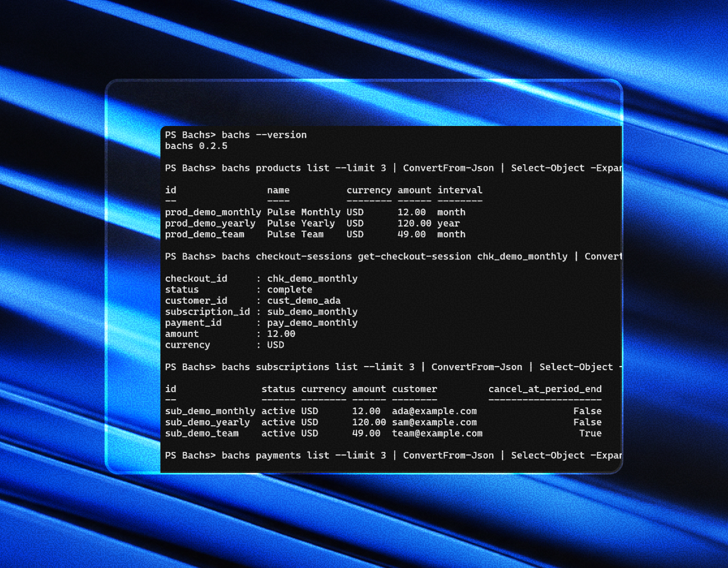Click 'year' interval value
The height and width of the screenshot is (568, 728).
(x=448, y=223)
